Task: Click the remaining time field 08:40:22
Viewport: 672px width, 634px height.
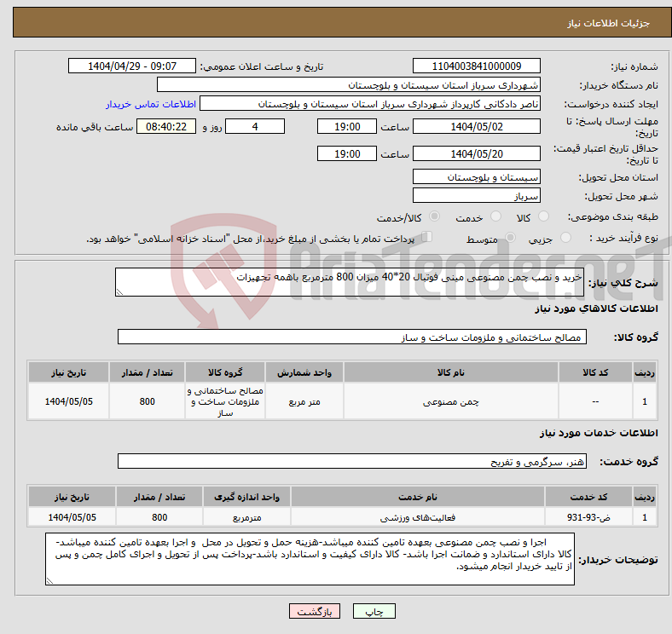Action: pos(166,126)
